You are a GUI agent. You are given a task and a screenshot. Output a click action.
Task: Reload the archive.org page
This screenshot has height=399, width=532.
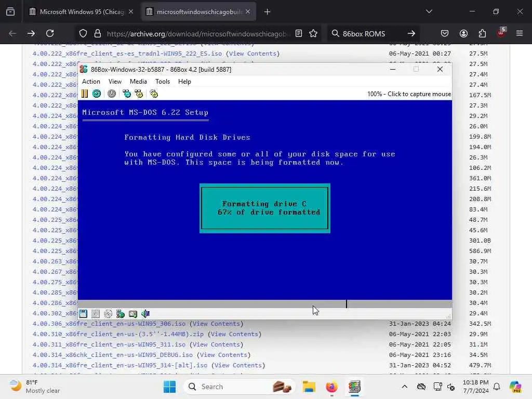tap(50, 33)
